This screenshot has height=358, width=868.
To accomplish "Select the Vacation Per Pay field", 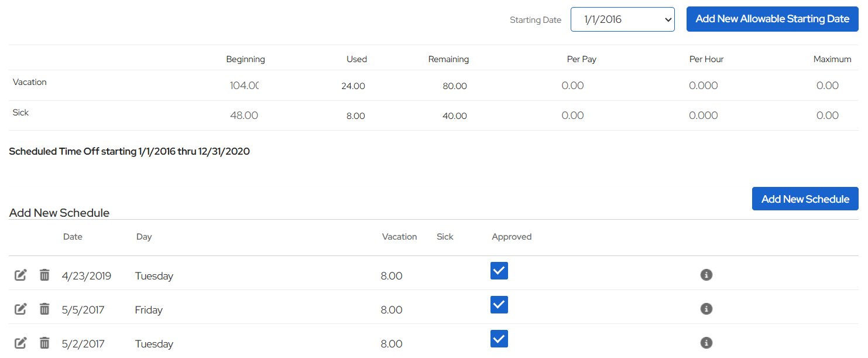I will (572, 86).
